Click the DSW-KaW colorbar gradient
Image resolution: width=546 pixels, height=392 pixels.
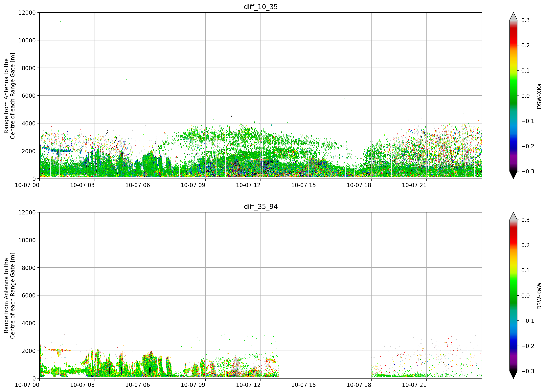[513, 295]
